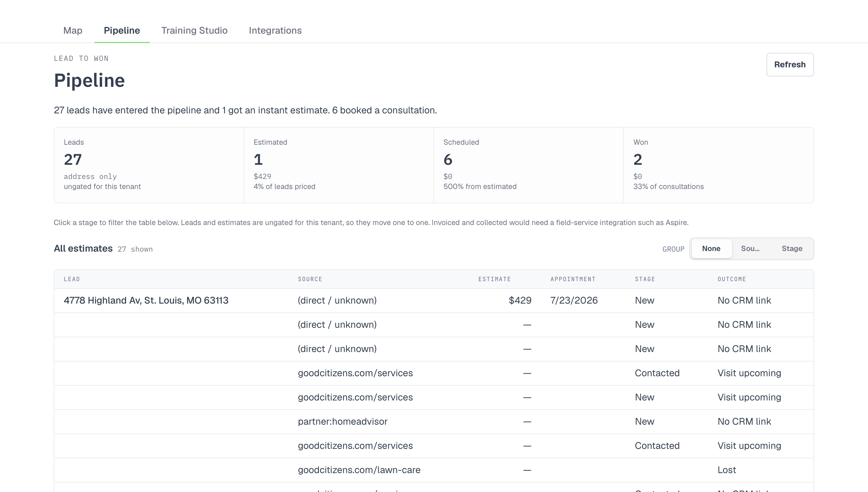This screenshot has width=868, height=492.
Task: Filter by the Estimated stage card
Action: pyautogui.click(x=339, y=165)
